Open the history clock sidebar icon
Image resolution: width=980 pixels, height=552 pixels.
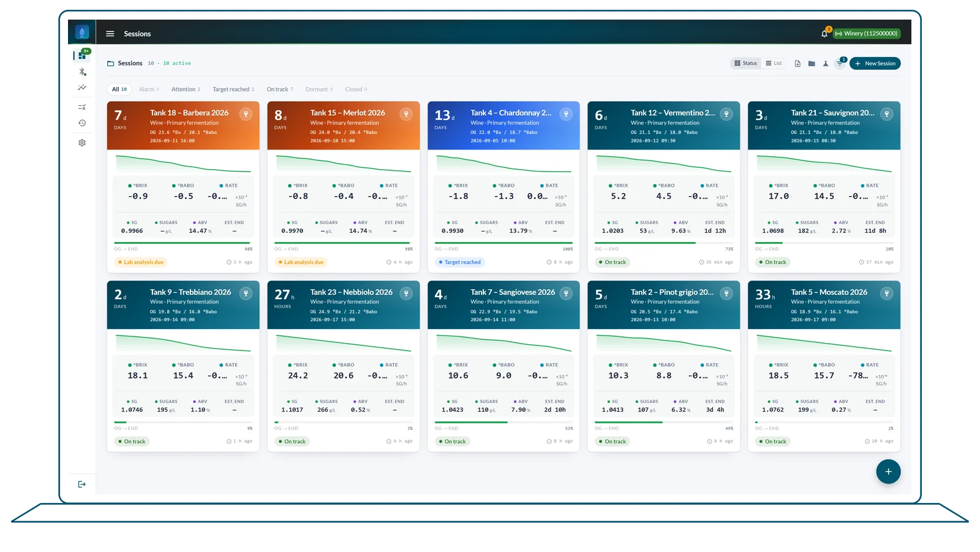(x=82, y=123)
